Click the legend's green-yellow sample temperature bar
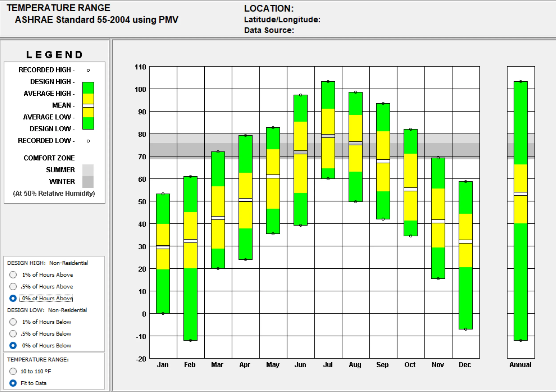The height and width of the screenshot is (392, 556). click(x=88, y=106)
